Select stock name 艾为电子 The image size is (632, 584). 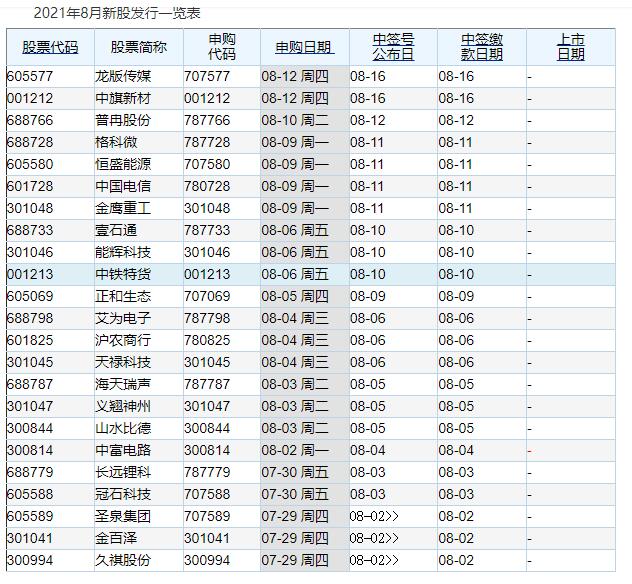pos(123,318)
